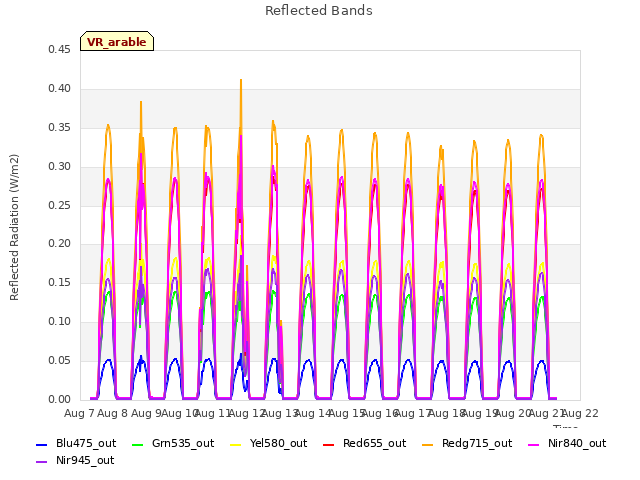Viewport: 640px width, 480px height.
Task: Click the Aug 14 x-axis date label
Action: [x=312, y=413]
